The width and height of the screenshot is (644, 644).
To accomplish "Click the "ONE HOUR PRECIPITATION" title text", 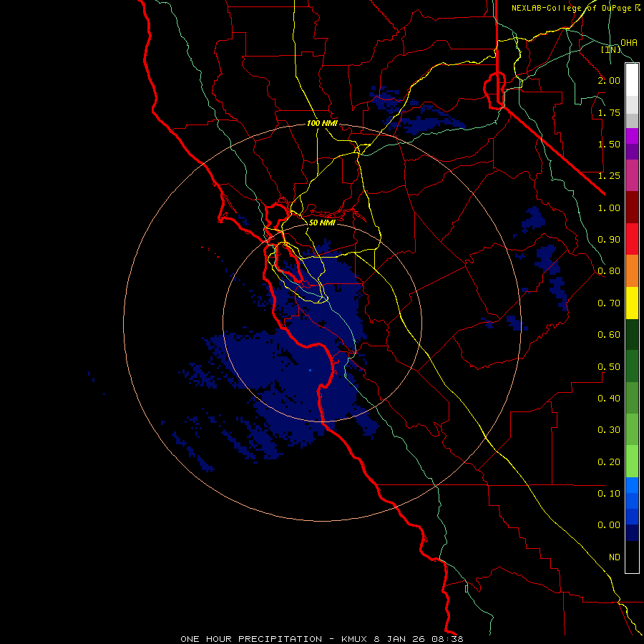I will point(251,639).
